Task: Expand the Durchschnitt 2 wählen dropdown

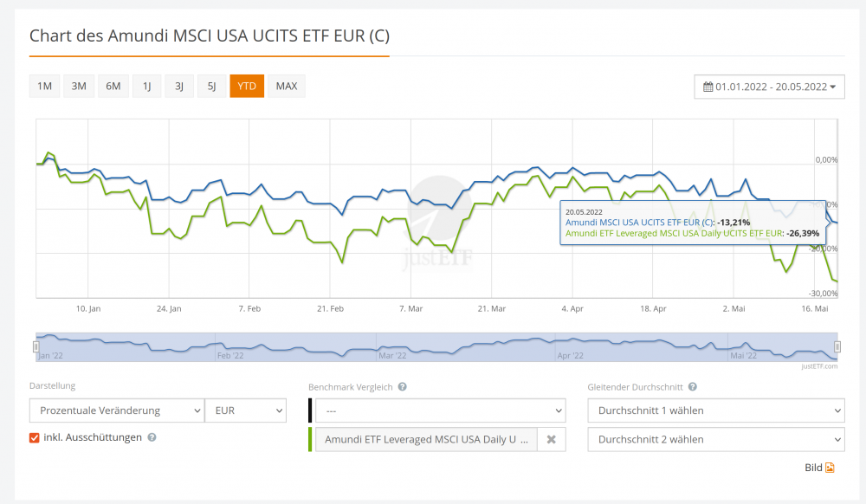Action: [x=715, y=439]
